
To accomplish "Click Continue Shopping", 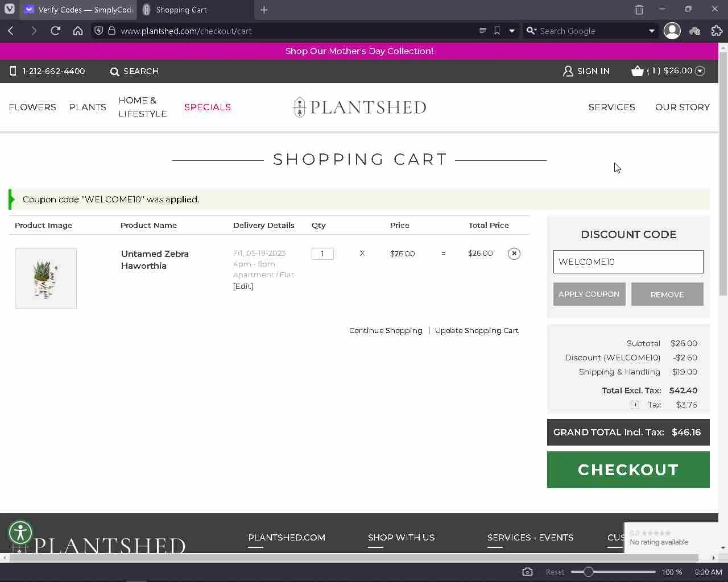I will tap(386, 330).
